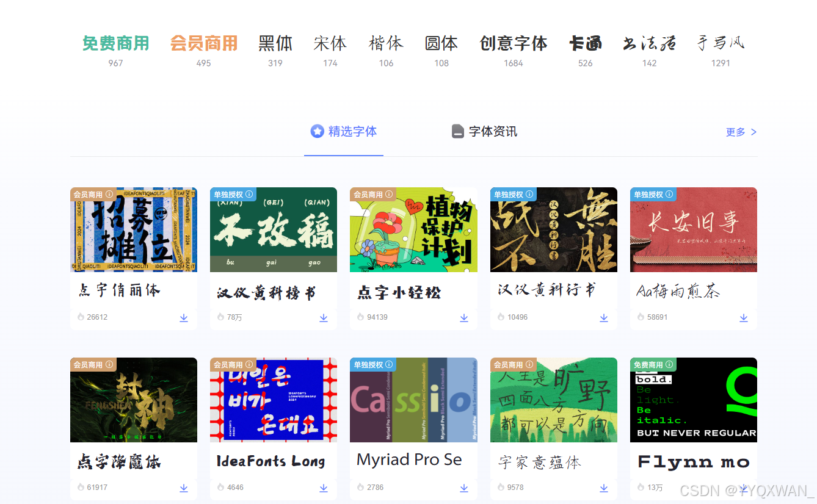Download the 点字小轻松 font
This screenshot has width=817, height=504.
click(464, 318)
